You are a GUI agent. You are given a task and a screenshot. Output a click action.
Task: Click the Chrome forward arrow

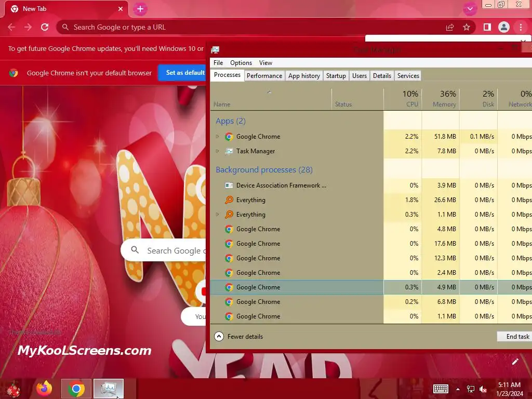(x=28, y=27)
